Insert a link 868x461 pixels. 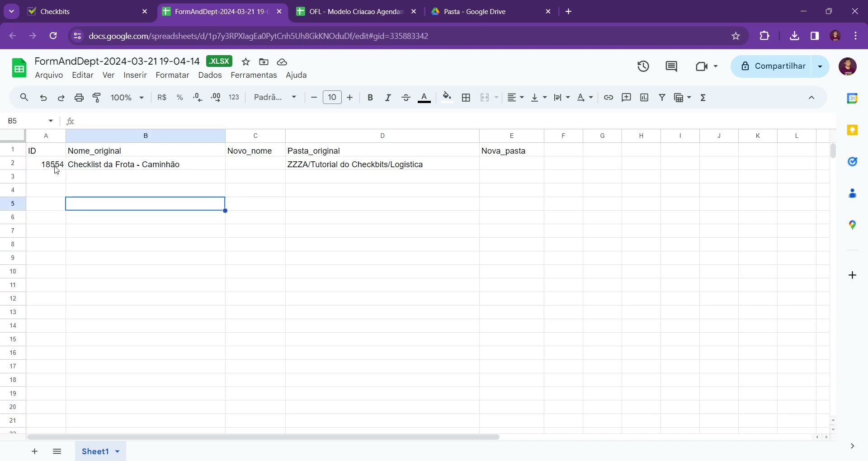tap(609, 98)
